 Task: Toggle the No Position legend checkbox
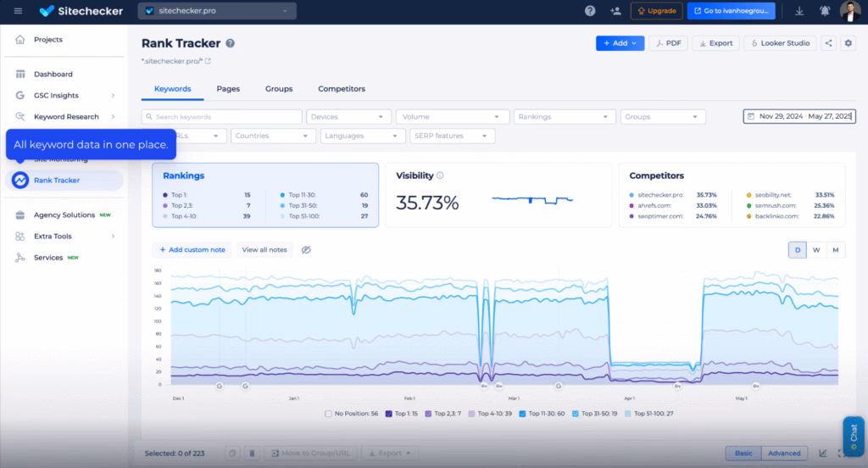tap(330, 413)
